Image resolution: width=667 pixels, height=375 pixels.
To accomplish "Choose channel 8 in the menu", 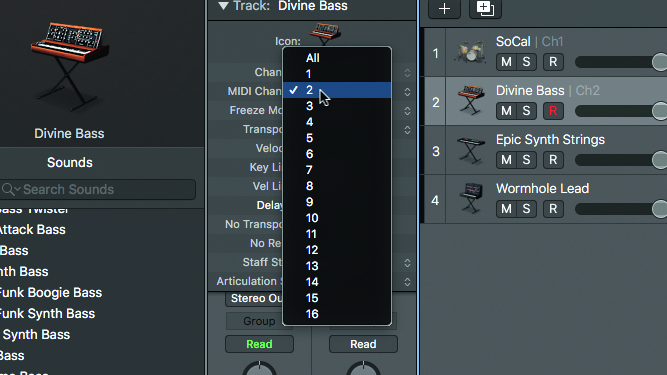I will (x=337, y=186).
